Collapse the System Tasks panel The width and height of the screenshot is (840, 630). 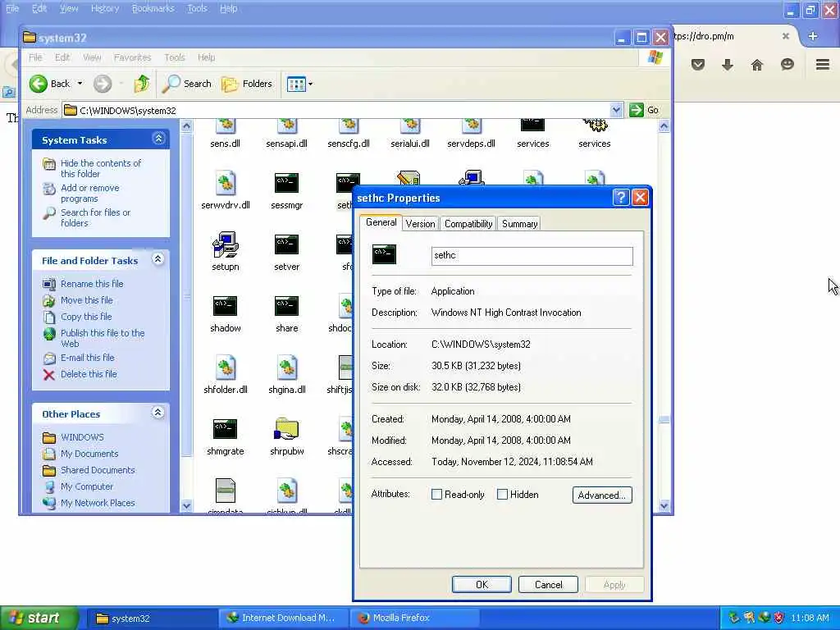coord(158,139)
